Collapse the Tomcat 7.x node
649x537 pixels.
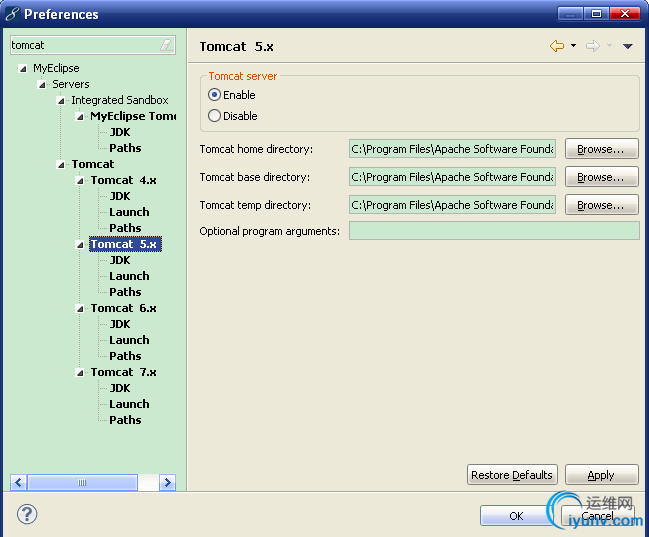[x=80, y=373]
